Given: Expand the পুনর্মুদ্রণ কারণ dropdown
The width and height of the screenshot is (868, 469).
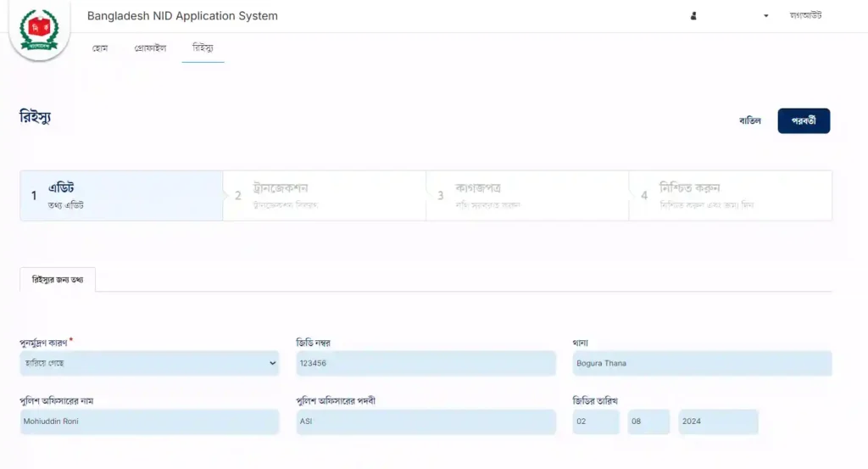Looking at the screenshot, I should click(149, 363).
